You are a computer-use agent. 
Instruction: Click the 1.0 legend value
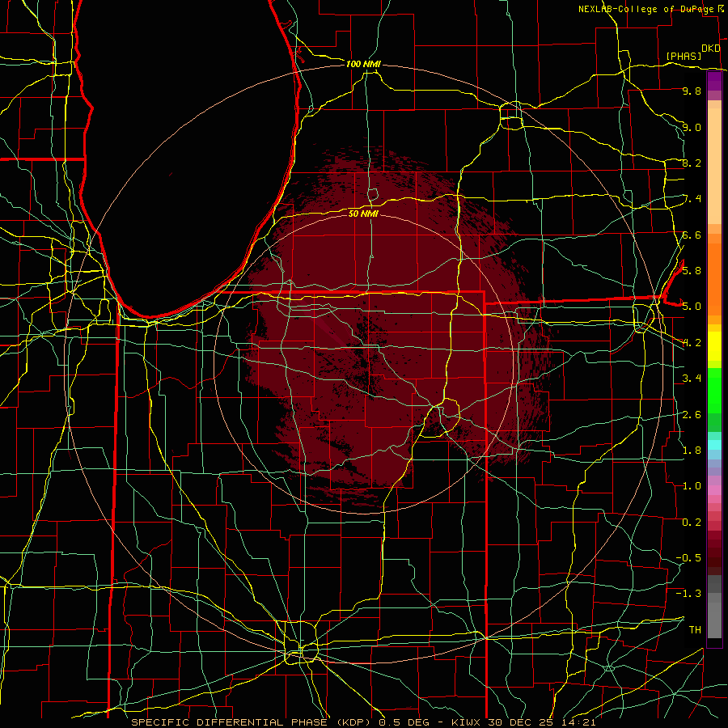tap(692, 485)
